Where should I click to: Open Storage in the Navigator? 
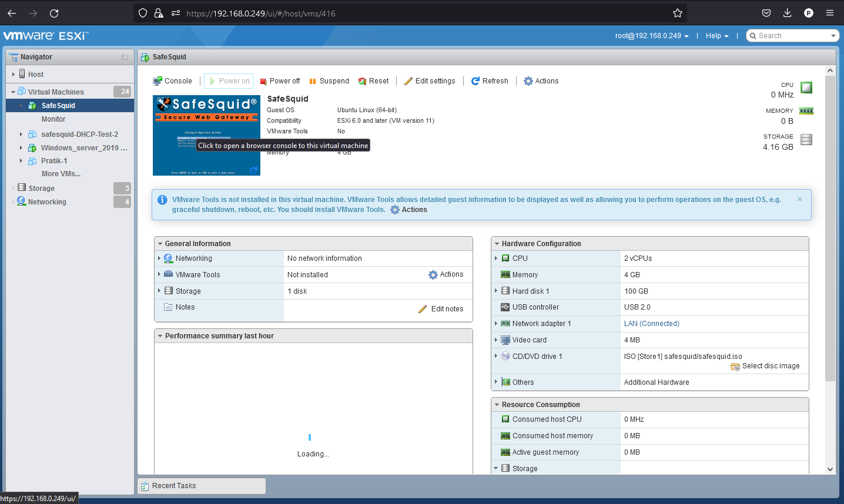(x=41, y=189)
